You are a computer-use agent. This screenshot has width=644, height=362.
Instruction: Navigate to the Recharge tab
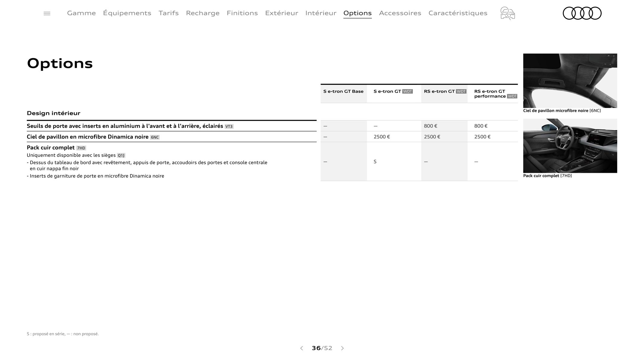point(203,13)
